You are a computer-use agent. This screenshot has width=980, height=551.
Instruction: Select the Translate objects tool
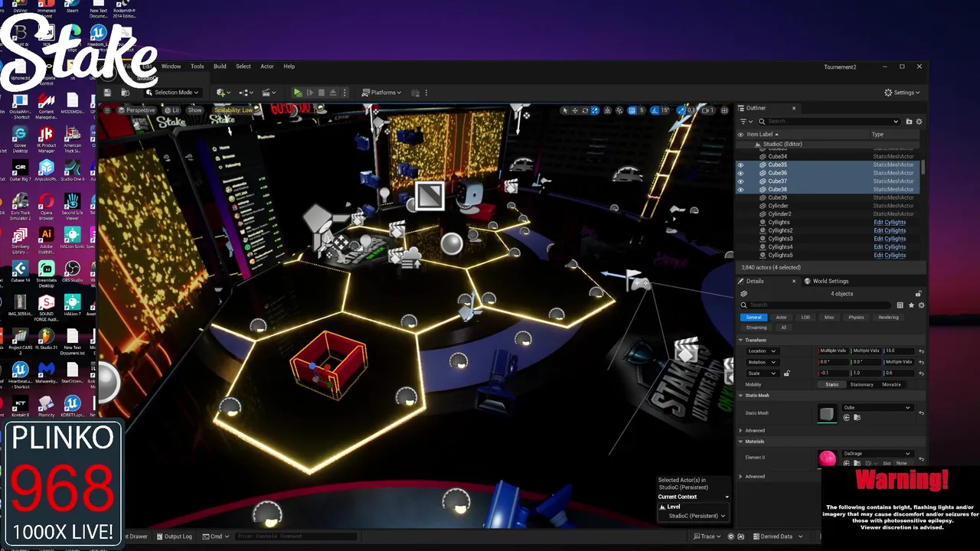pos(575,110)
